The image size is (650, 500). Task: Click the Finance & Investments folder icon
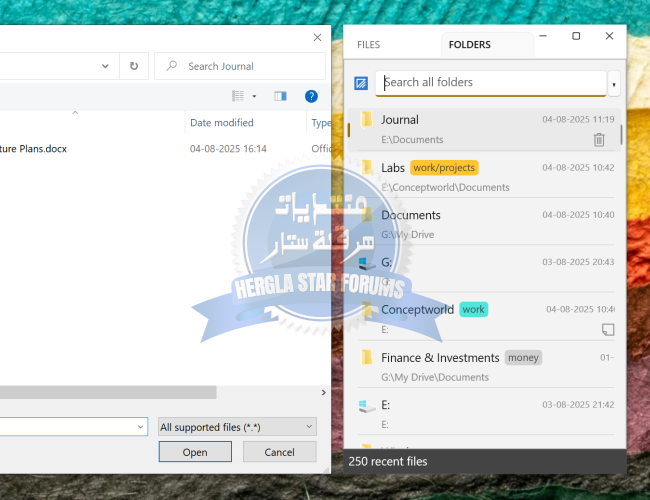[x=366, y=358]
